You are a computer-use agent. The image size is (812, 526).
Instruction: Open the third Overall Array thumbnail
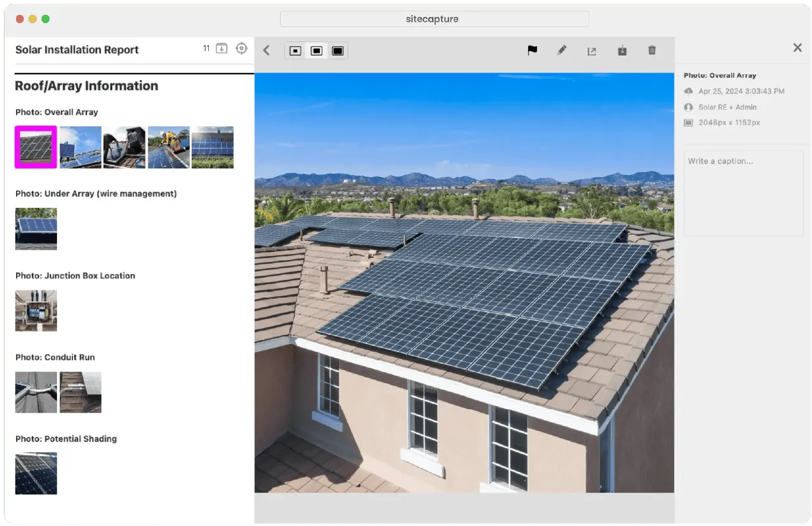pos(124,147)
